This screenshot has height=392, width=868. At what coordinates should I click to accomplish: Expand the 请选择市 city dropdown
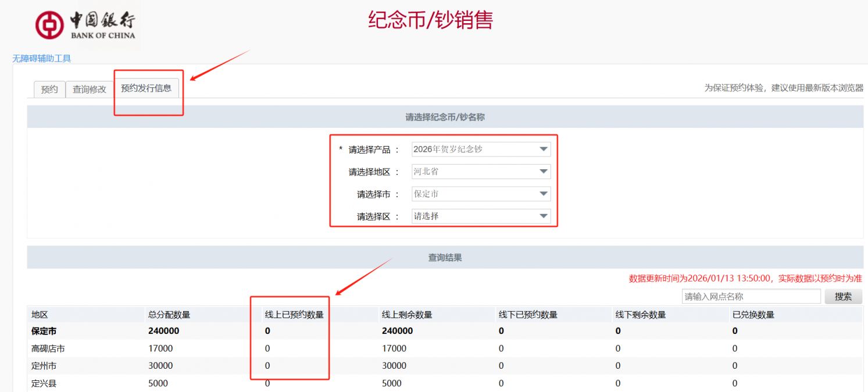[481, 194]
